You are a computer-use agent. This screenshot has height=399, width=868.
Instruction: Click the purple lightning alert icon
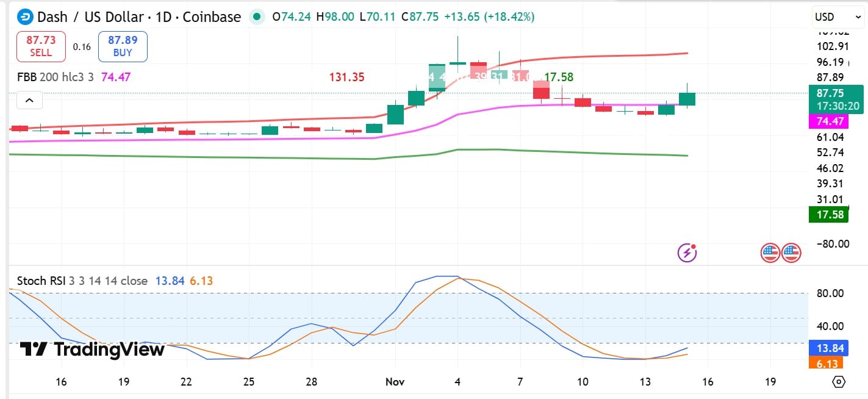686,253
